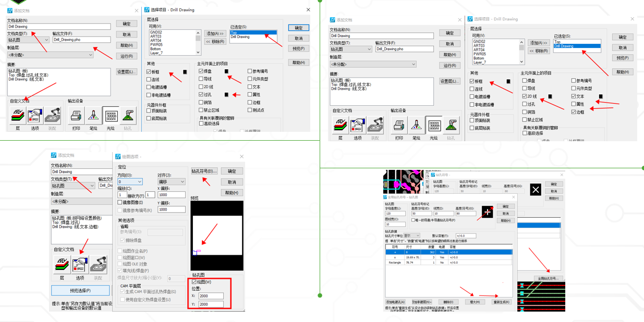Click the 装配 icon in lower-left Add Document dialog
This screenshot has height=322, width=644.
pyautogui.click(x=98, y=264)
